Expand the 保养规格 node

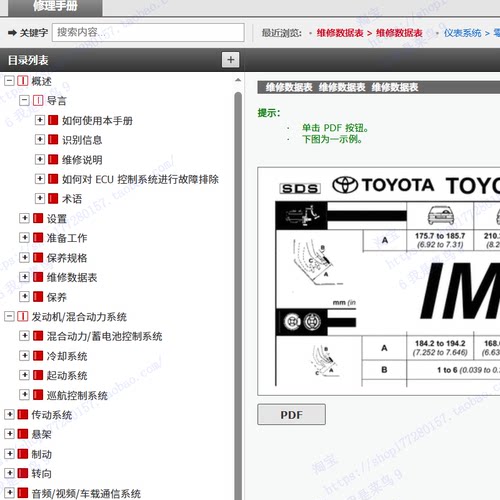pyautogui.click(x=24, y=257)
